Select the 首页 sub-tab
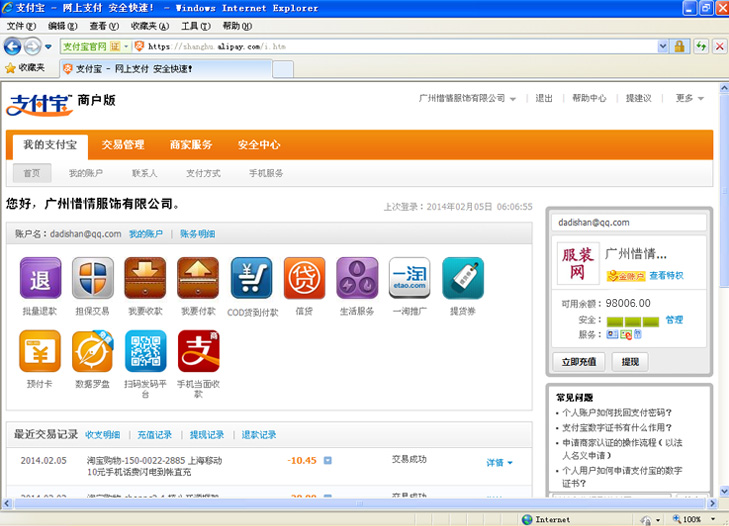This screenshot has width=729, height=526. point(32,173)
